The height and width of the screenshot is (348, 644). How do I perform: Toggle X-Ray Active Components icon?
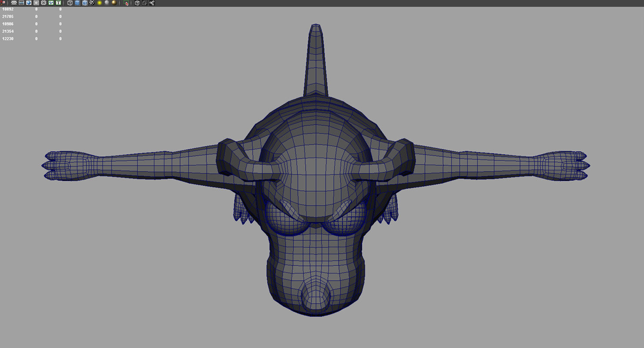click(145, 3)
